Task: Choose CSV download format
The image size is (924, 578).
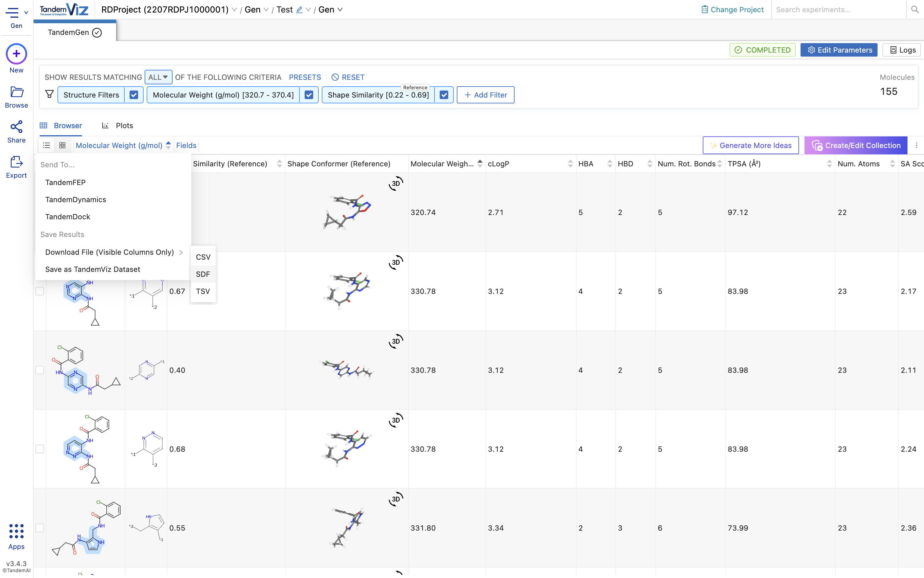Action: click(203, 257)
